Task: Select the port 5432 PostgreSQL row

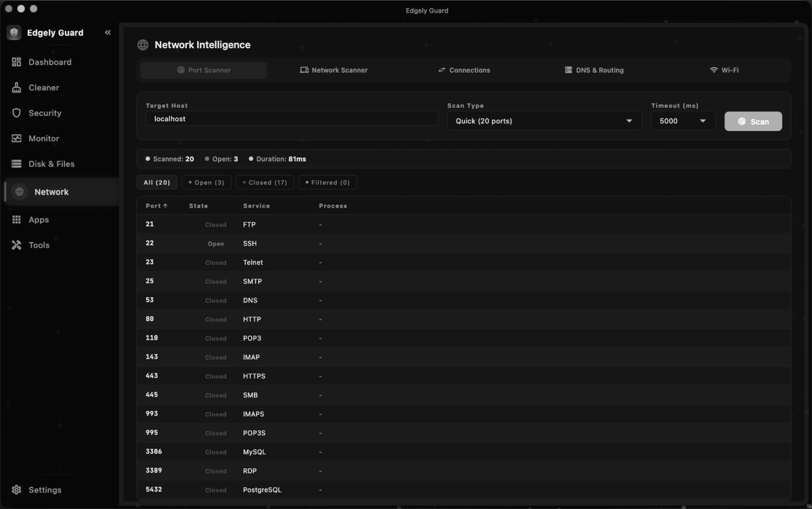Action: (464, 490)
